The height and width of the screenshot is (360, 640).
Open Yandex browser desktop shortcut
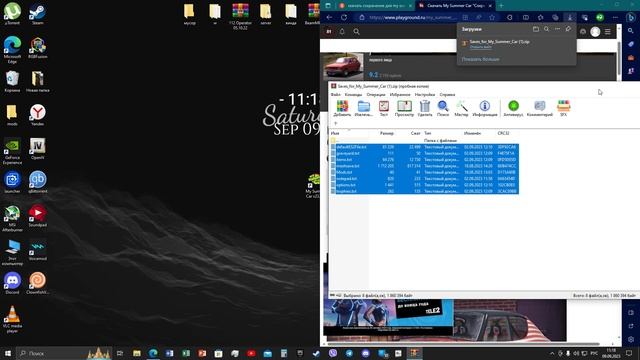pos(38,115)
